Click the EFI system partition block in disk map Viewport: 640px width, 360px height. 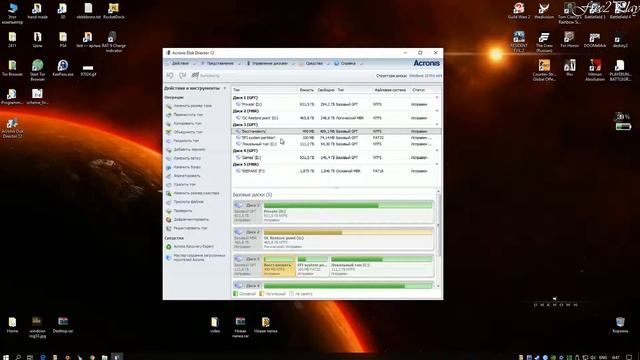coord(312,266)
